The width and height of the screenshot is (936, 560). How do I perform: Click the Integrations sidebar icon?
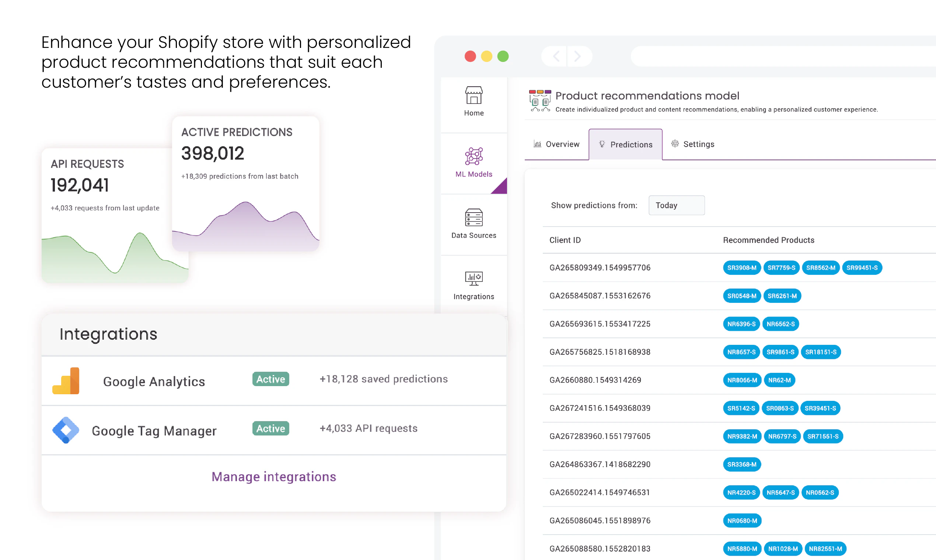(474, 279)
